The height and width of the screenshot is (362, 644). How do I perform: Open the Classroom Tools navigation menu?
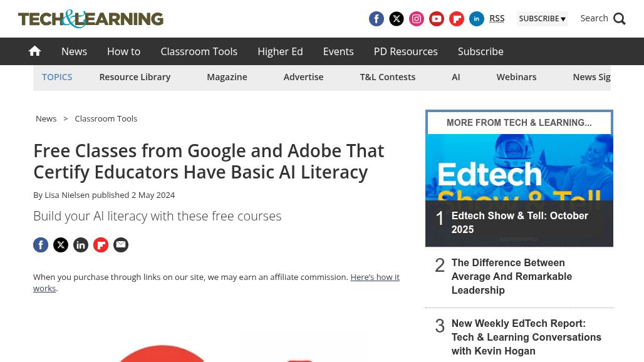pos(199,51)
